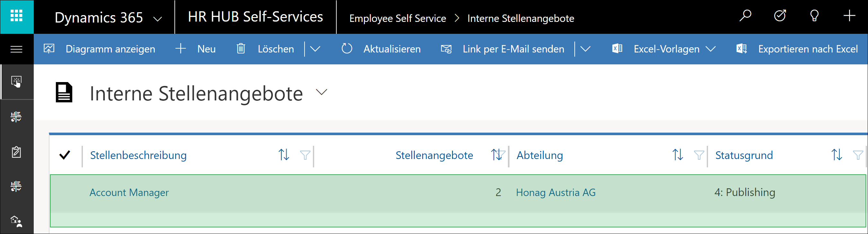This screenshot has width=868, height=234.
Task: Delete the record with Löschen
Action: click(x=276, y=49)
